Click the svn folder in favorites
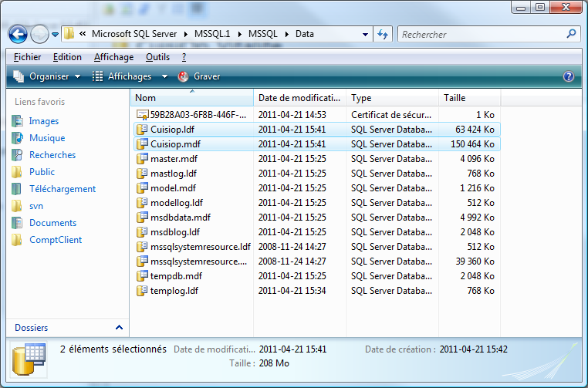 coord(35,206)
